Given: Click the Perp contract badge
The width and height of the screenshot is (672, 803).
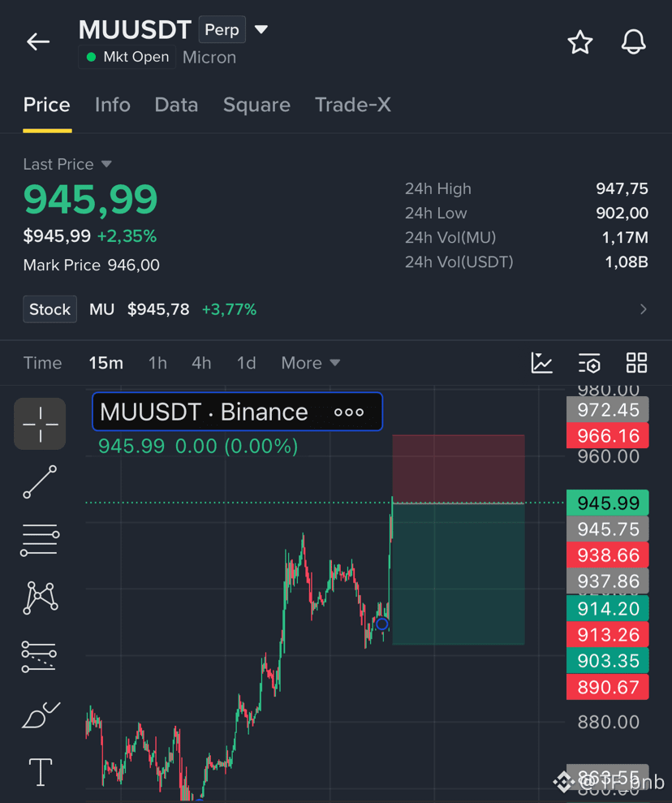Looking at the screenshot, I should coord(222,30).
